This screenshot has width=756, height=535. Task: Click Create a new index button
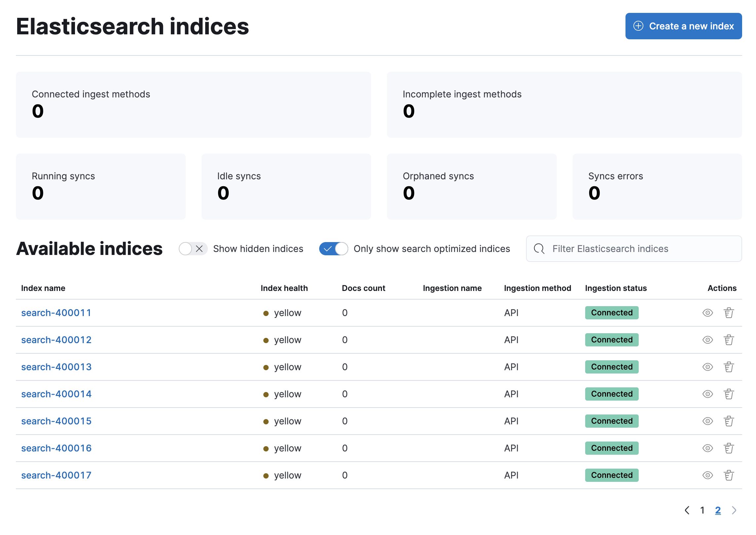coord(683,26)
